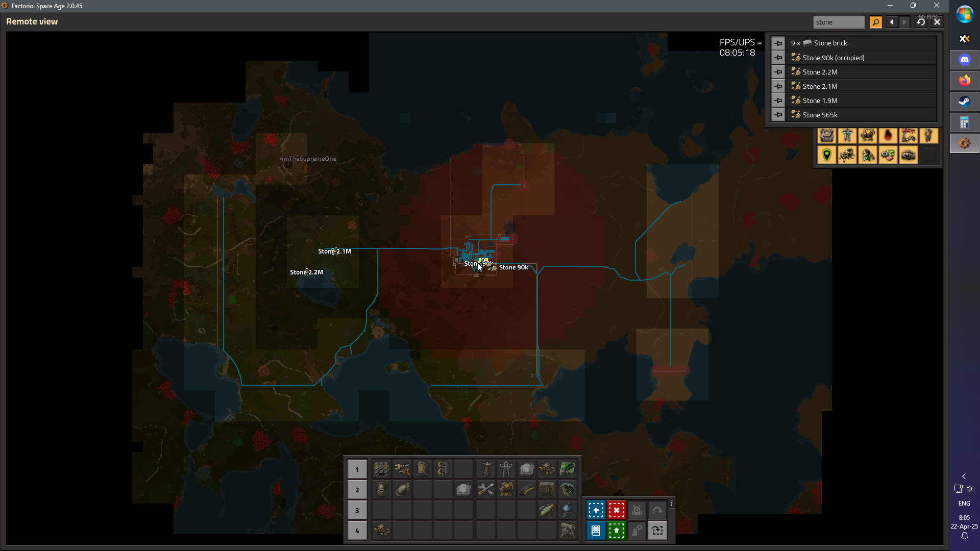Click the highlighted dashed-box arrow shortcut
980x551 pixels.
(657, 531)
